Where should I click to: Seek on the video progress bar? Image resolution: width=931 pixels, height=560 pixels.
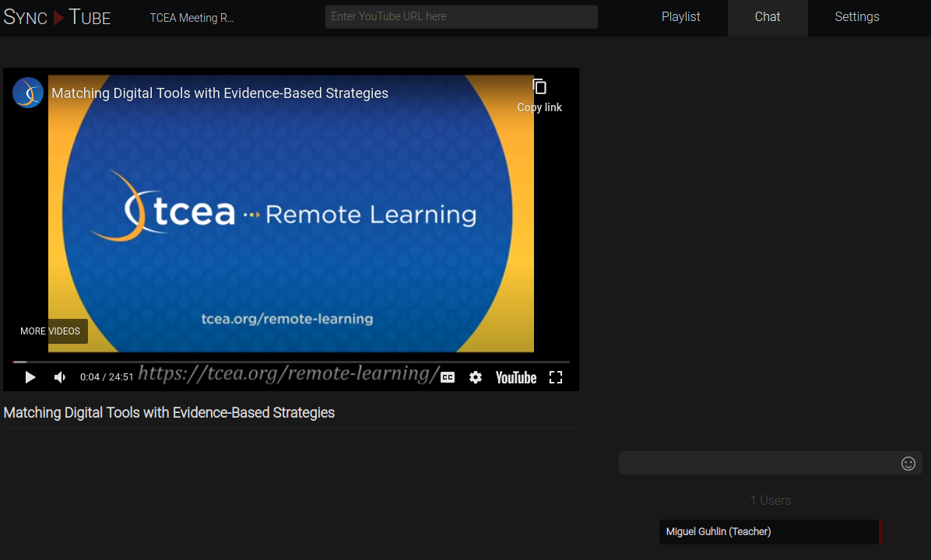coord(291,361)
